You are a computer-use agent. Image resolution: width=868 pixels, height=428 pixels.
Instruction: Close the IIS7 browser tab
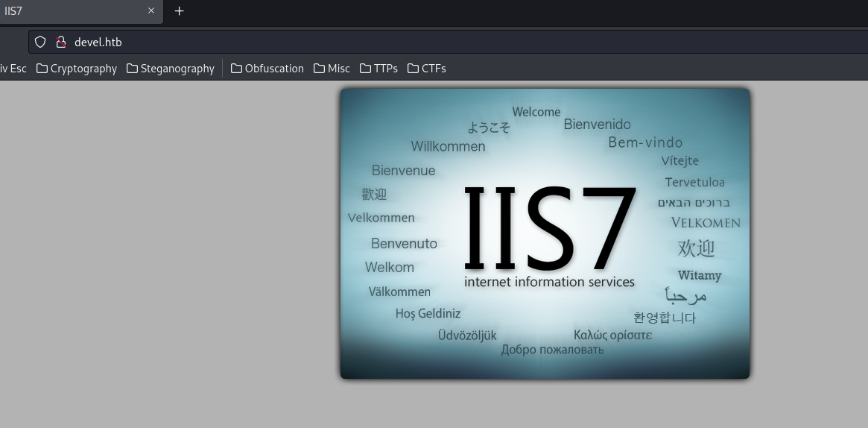point(151,10)
